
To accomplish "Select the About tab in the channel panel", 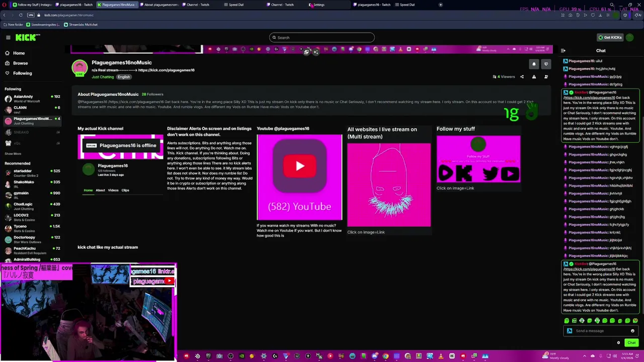I will pos(100,190).
